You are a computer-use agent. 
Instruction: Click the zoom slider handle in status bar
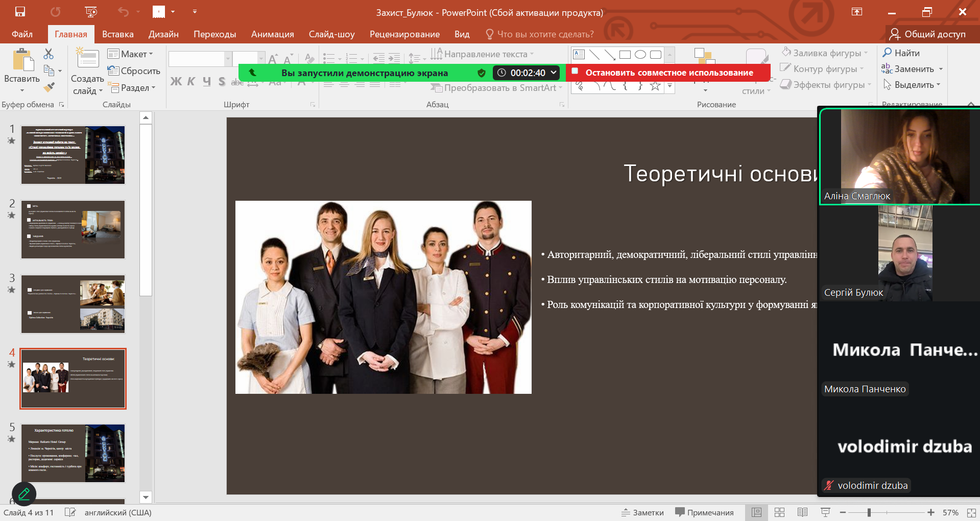[x=869, y=512]
